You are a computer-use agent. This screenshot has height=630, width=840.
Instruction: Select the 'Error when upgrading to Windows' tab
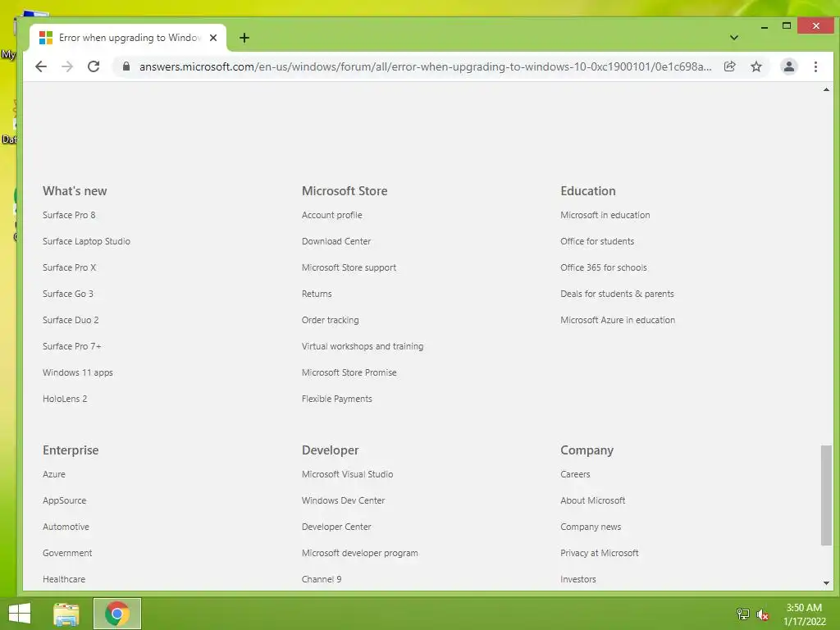(x=129, y=38)
